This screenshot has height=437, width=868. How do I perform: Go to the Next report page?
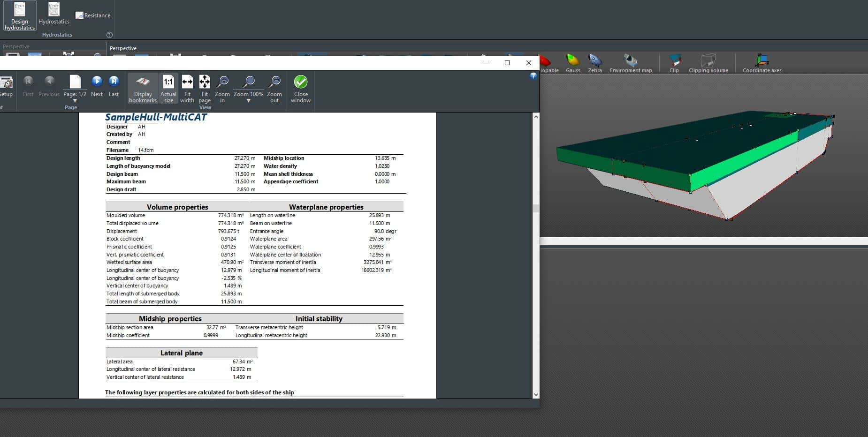tap(97, 86)
